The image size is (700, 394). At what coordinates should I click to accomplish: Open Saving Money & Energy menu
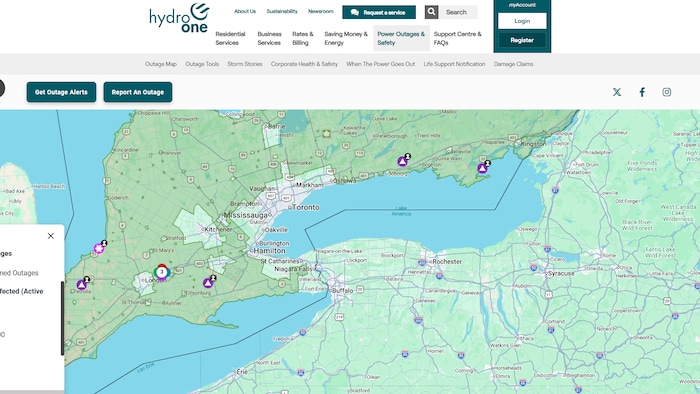point(346,38)
